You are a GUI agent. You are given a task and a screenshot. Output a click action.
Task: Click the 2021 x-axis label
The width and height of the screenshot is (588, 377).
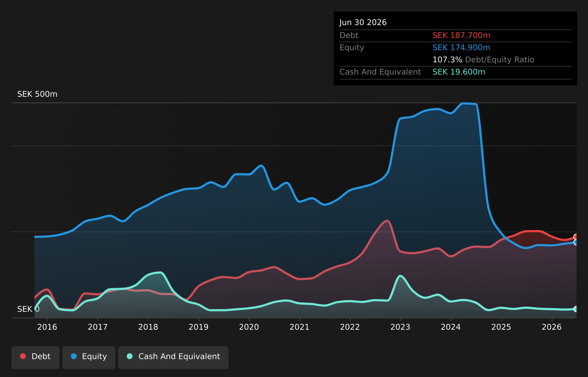pyautogui.click(x=300, y=327)
